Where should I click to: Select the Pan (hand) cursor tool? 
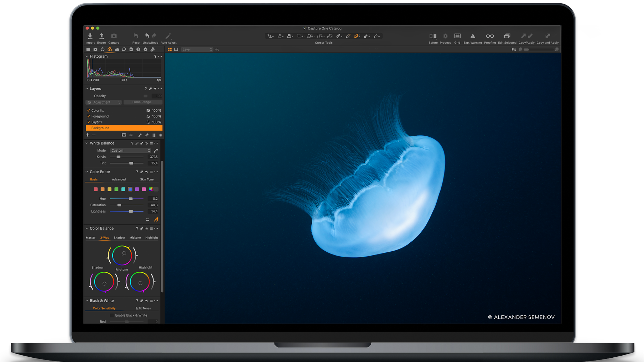point(280,36)
